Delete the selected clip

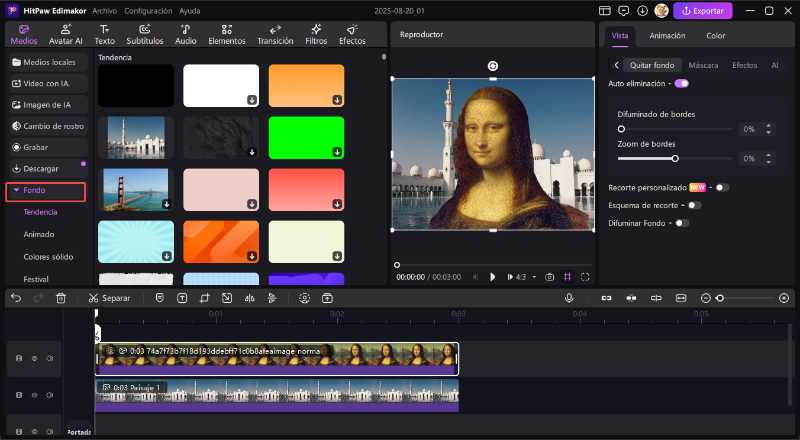coord(61,298)
